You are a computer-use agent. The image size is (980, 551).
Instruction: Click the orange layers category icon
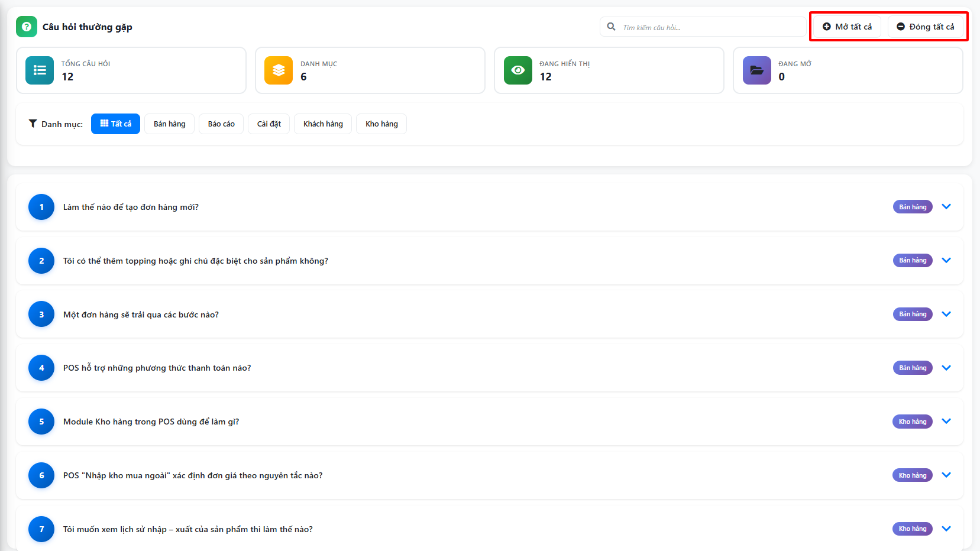[x=279, y=70]
